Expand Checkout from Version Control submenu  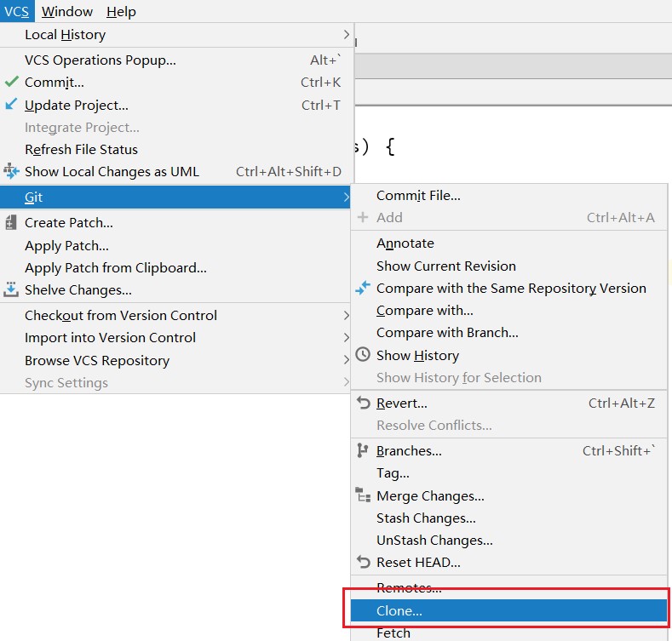[347, 315]
